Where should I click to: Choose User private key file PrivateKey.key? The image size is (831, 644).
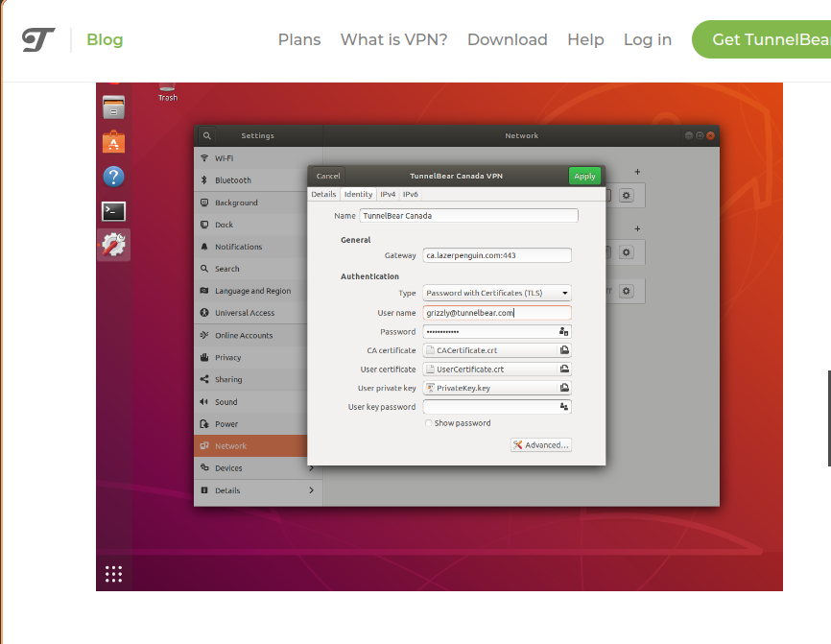490,388
